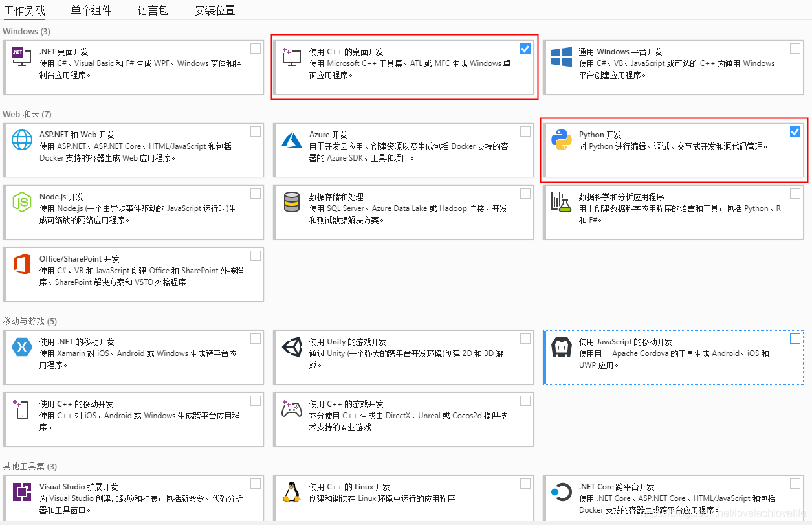Open the 单个组件 tab

click(x=91, y=10)
